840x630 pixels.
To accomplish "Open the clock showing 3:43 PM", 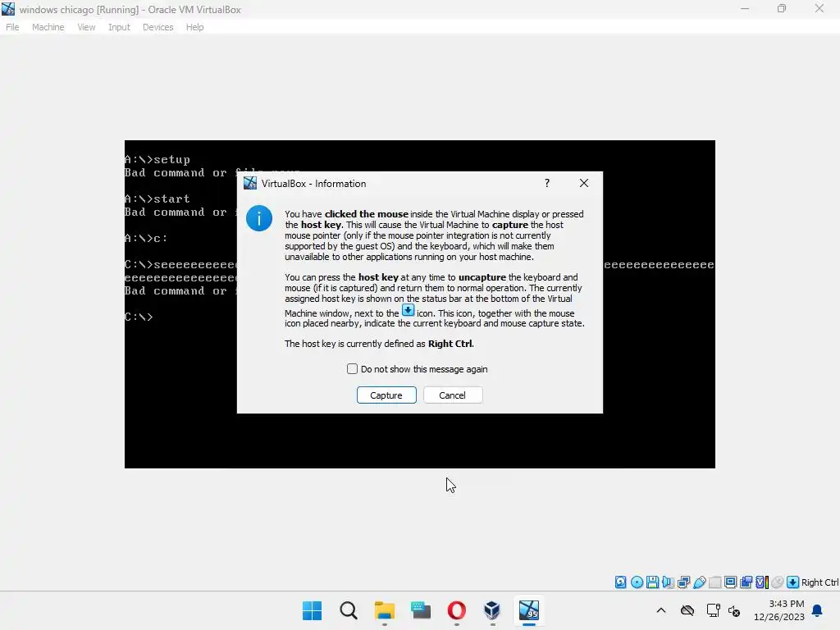I will click(779, 610).
